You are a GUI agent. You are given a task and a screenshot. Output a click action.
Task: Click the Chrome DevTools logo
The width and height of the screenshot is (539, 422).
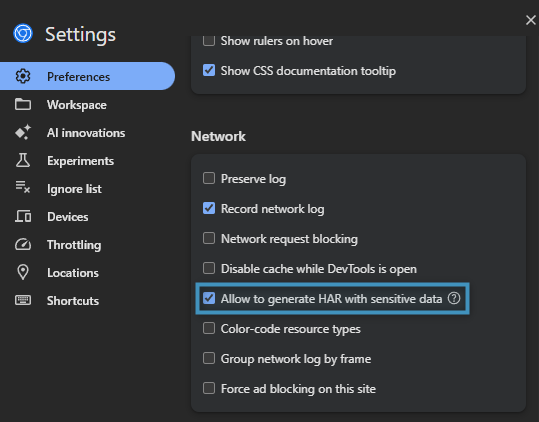pos(23,33)
